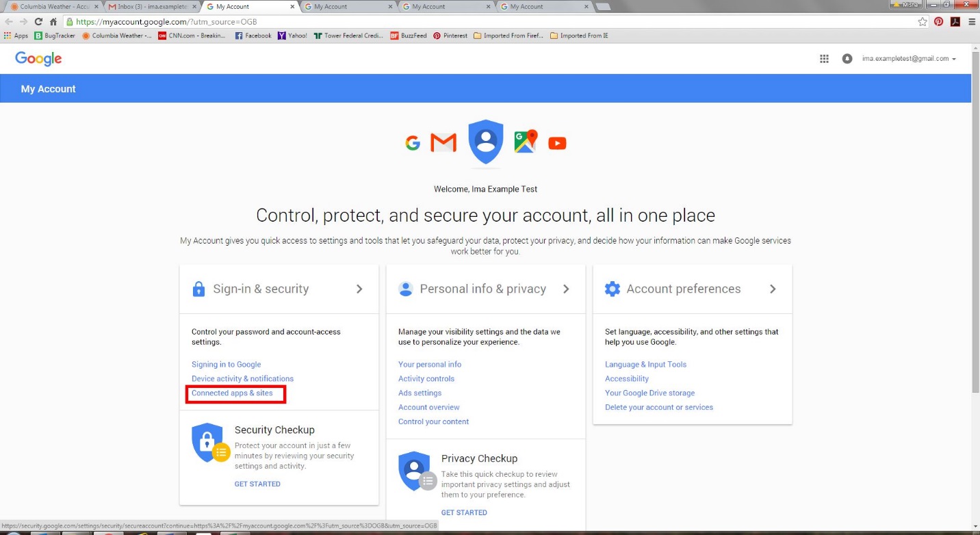Open the Imported From Firefox bookmarks folder
The image size is (980, 535).
coord(508,36)
